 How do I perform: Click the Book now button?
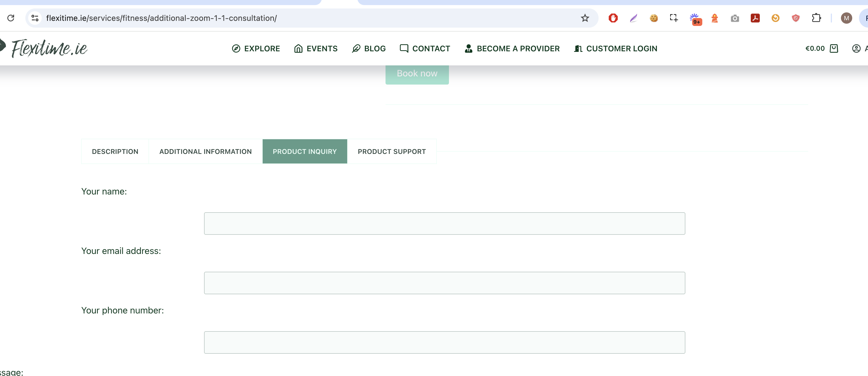pyautogui.click(x=417, y=74)
